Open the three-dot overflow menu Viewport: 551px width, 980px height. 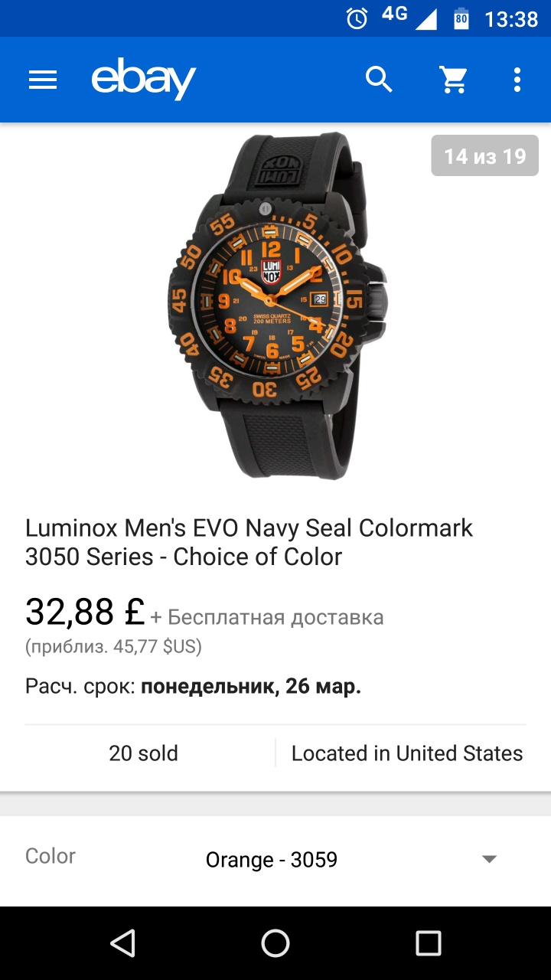point(517,79)
